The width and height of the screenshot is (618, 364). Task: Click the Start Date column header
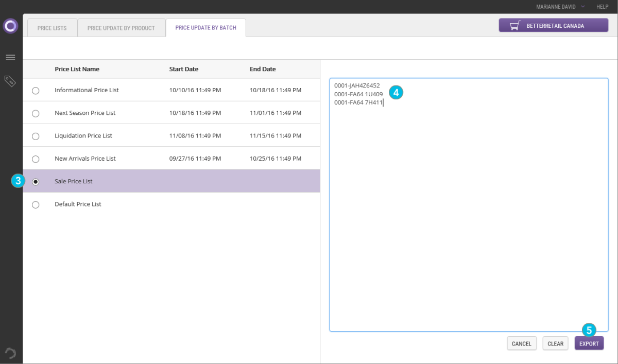(184, 69)
